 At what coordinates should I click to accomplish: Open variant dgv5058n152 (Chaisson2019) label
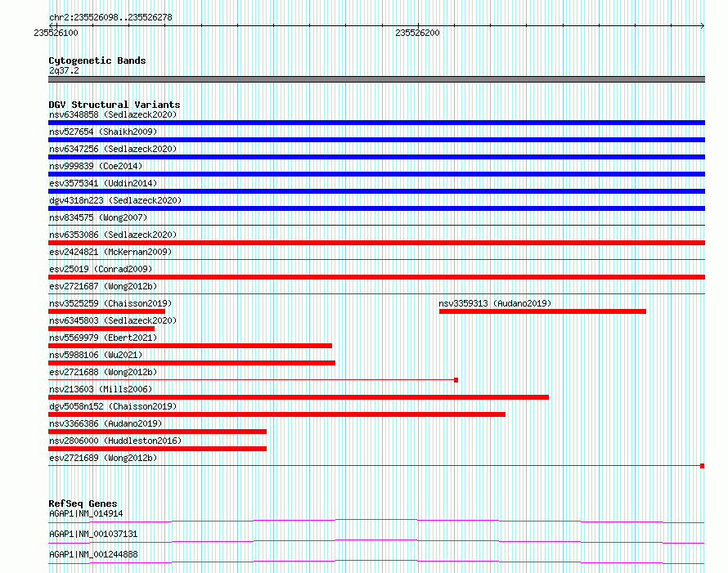[113, 406]
